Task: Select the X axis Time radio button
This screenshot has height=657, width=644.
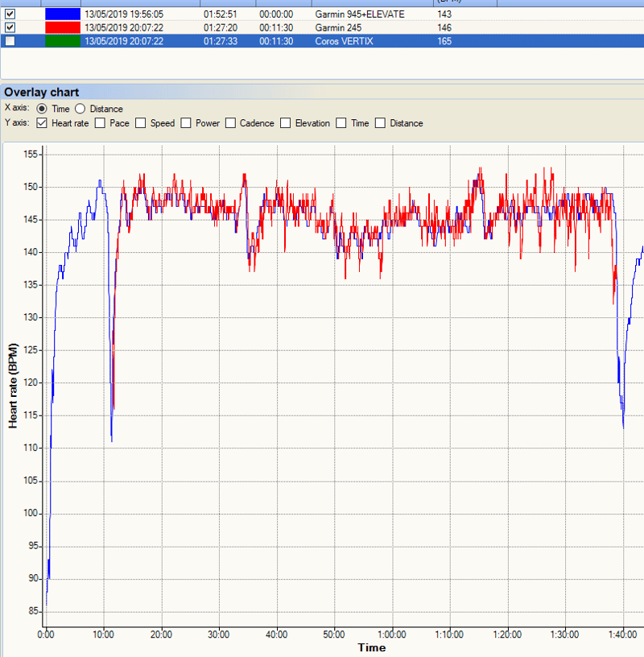Action: 42,109
